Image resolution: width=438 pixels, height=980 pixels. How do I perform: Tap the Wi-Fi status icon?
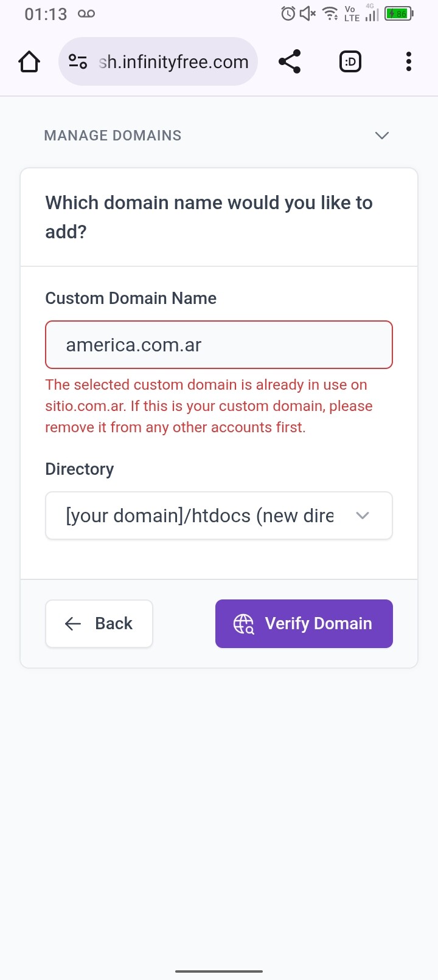(330, 13)
